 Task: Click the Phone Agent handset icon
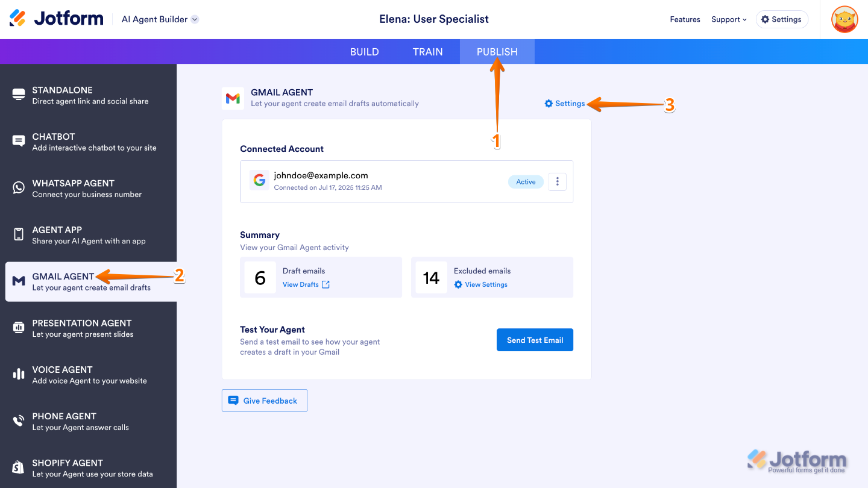point(19,421)
